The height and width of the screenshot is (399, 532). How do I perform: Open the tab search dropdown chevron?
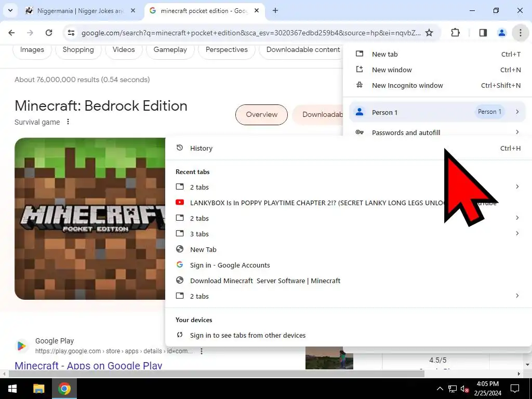[x=10, y=10]
